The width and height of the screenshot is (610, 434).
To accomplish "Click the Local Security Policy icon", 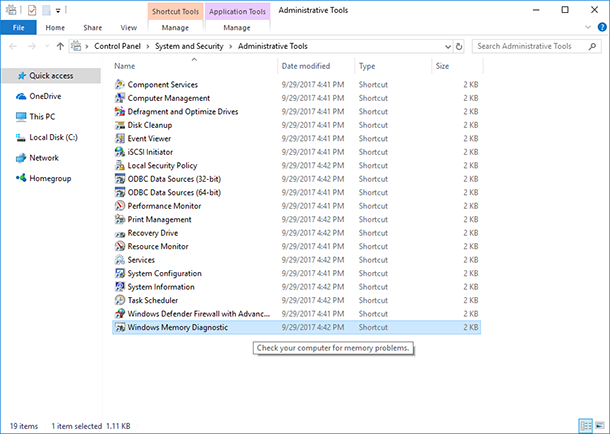I will click(120, 166).
